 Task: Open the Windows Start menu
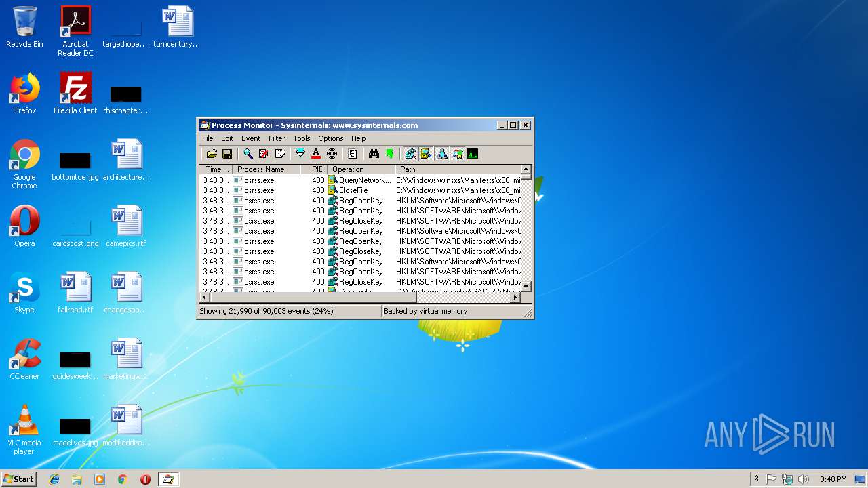coord(19,479)
